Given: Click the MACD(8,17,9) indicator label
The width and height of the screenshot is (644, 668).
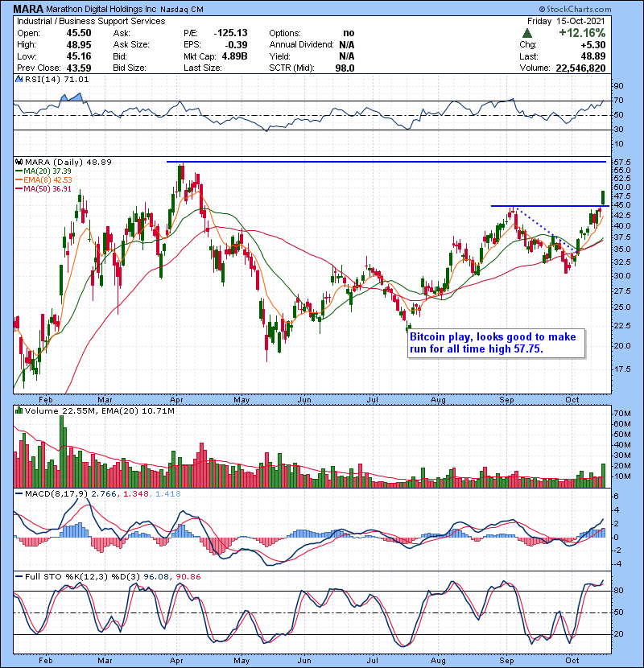Looking at the screenshot, I should (56, 494).
